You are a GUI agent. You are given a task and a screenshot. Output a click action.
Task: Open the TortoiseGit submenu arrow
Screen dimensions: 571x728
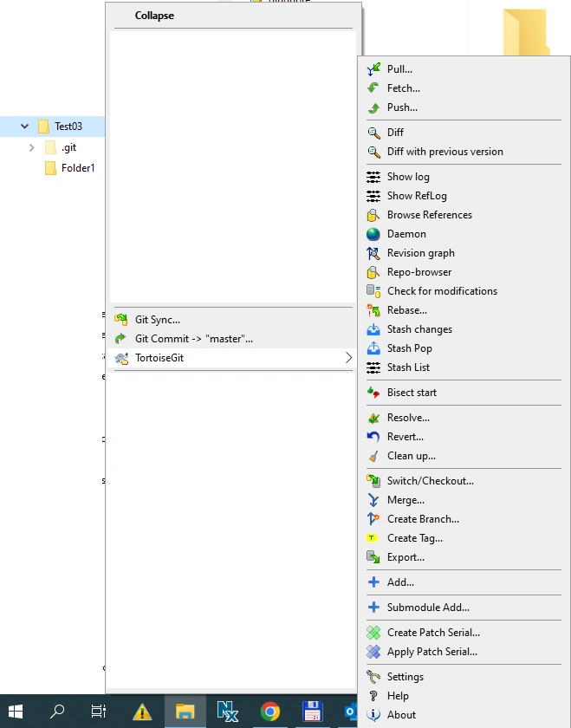[348, 358]
